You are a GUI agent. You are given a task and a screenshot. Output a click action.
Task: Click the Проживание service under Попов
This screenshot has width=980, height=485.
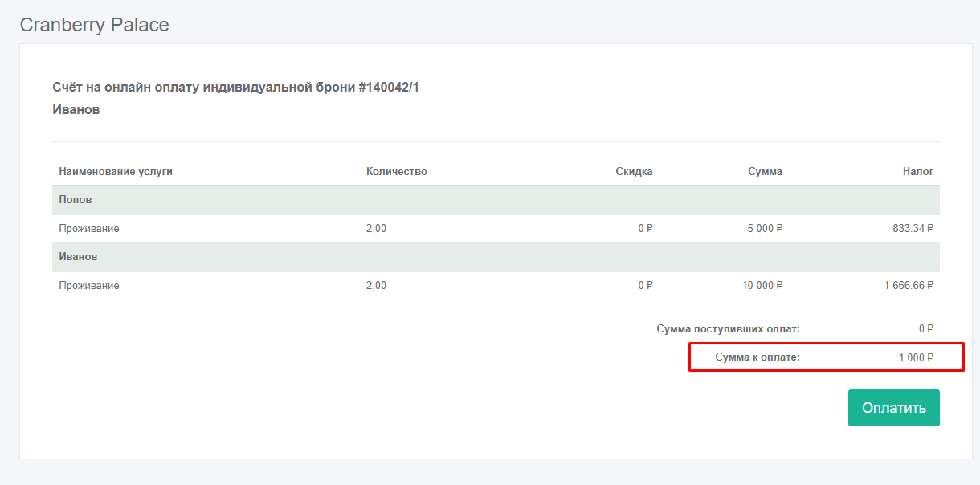pyautogui.click(x=89, y=229)
